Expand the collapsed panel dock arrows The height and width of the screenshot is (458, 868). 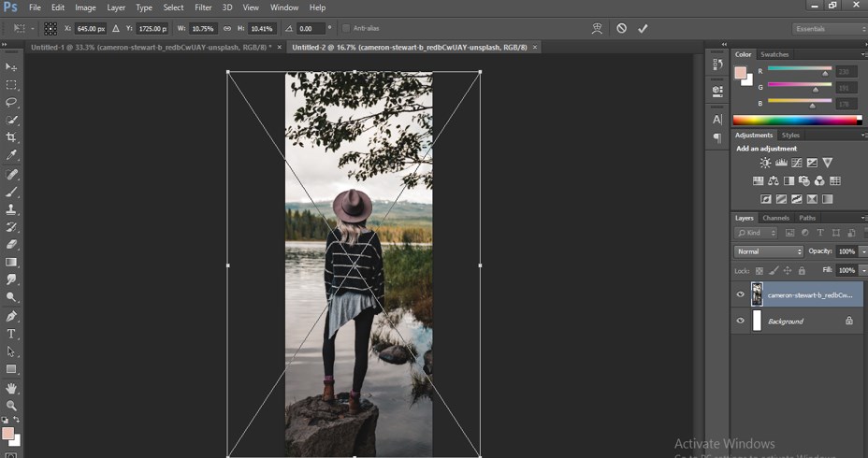pyautogui.click(x=724, y=44)
